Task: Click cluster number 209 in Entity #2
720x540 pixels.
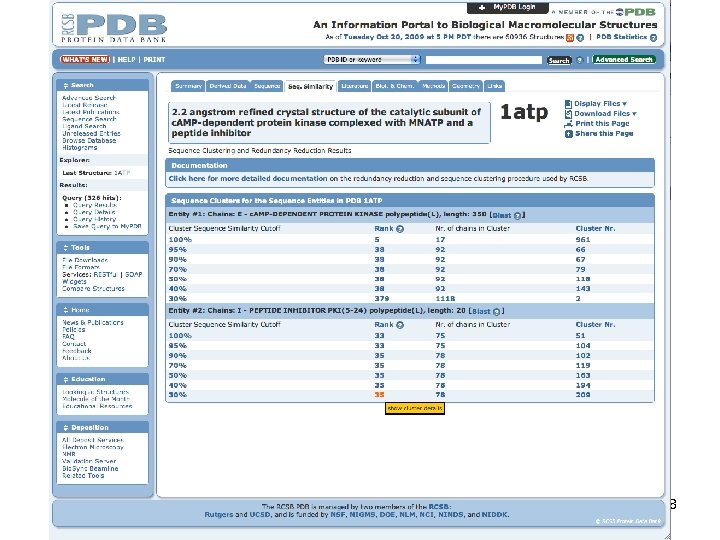Action: coord(583,395)
